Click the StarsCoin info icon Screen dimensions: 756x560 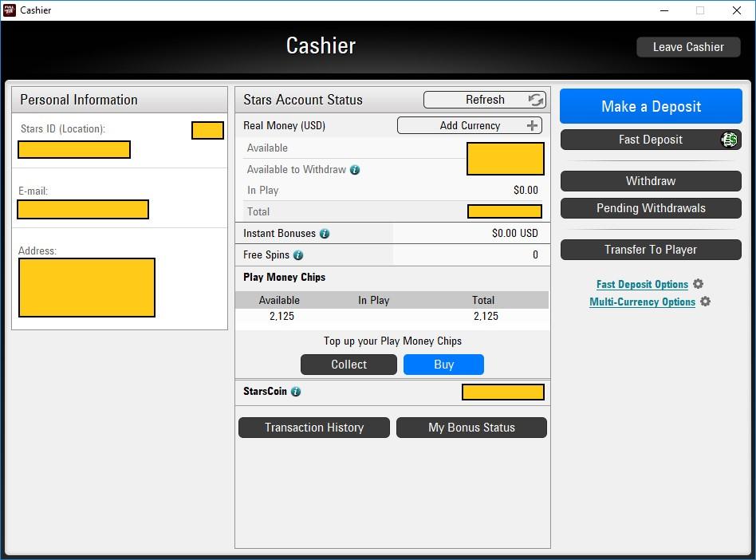(296, 392)
